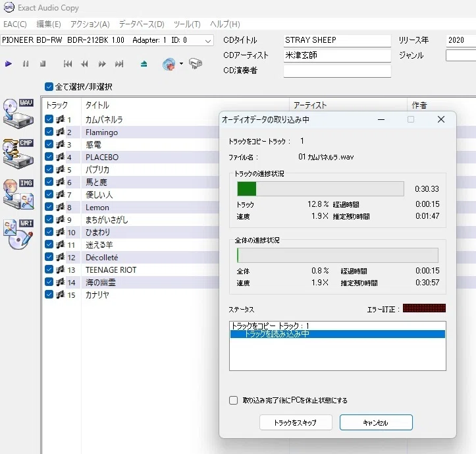Image resolution: width=476 pixels, height=454 pixels.
Task: Click the pause playback icon
Action: pos(26,63)
